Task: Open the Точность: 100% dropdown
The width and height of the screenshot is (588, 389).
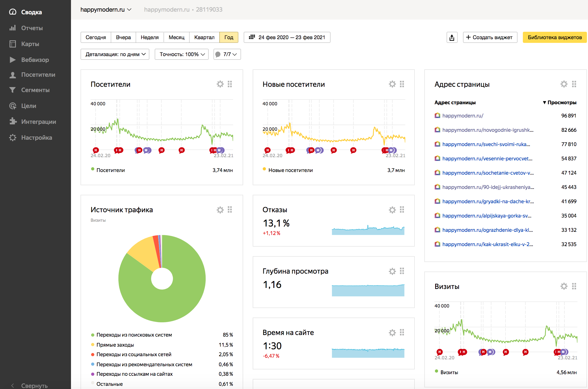Action: (x=182, y=54)
